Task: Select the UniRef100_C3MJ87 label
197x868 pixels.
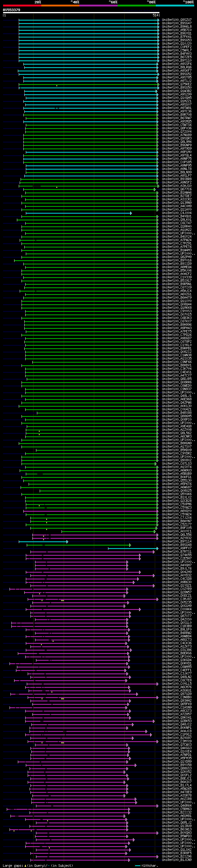Action: [176, 599]
